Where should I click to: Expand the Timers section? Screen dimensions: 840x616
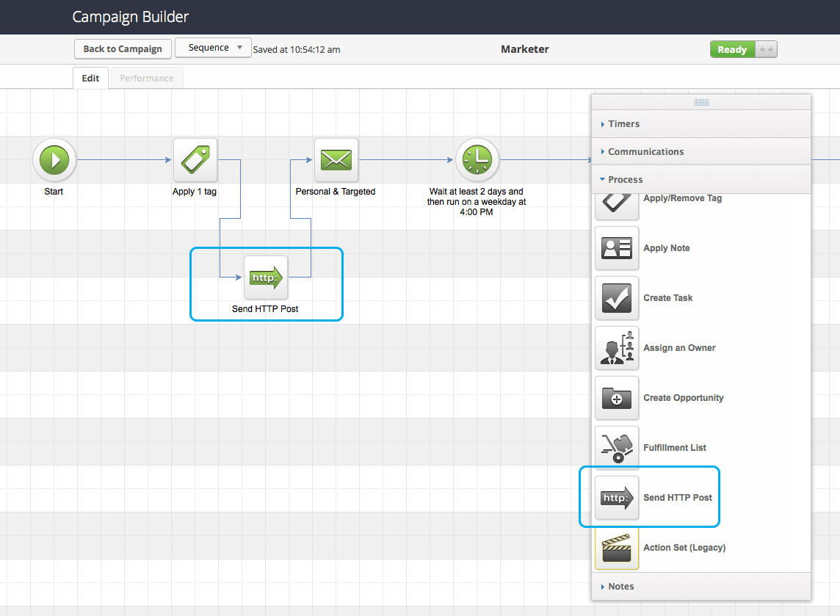click(701, 124)
